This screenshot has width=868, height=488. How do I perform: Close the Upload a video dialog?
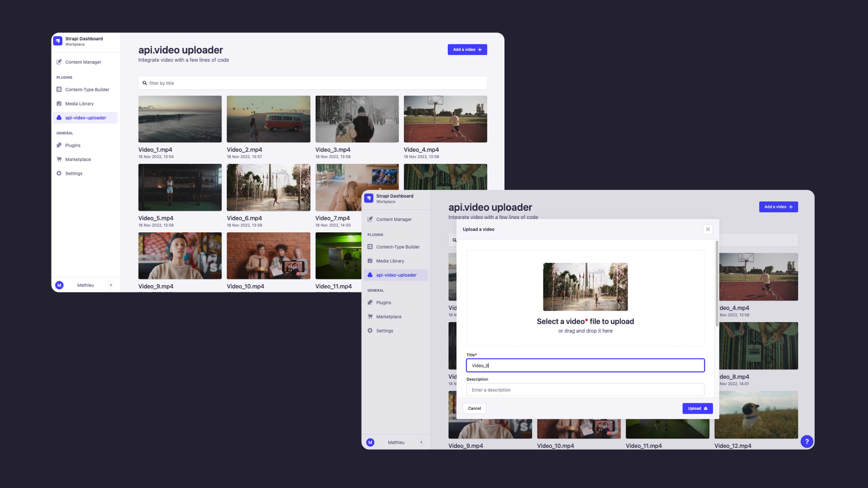click(708, 230)
